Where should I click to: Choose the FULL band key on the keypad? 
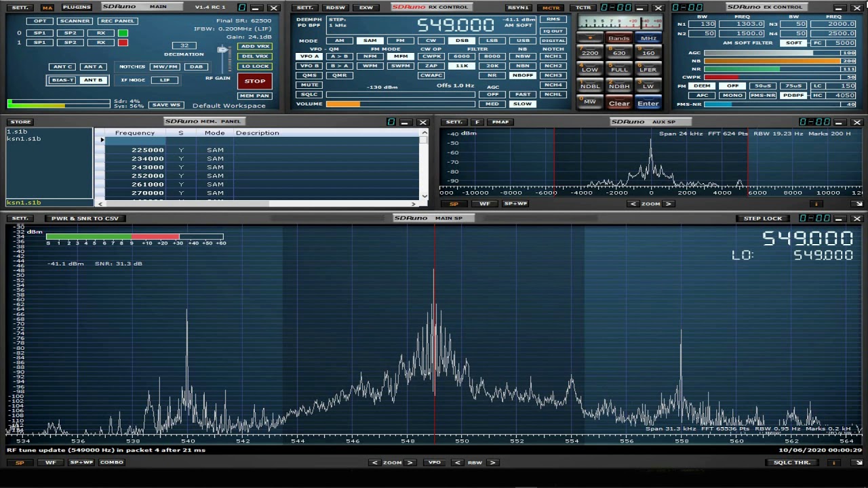pos(619,69)
